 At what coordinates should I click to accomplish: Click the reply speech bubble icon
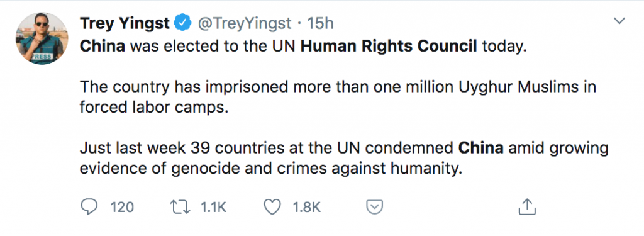(89, 207)
